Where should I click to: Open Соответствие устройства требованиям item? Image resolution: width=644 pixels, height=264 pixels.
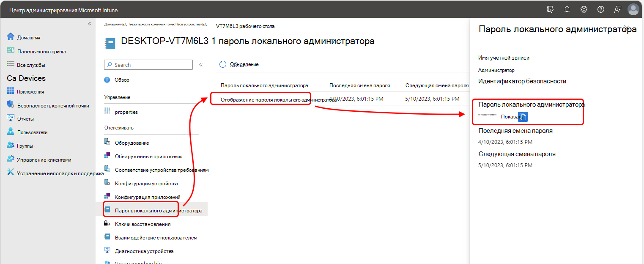pyautogui.click(x=162, y=170)
